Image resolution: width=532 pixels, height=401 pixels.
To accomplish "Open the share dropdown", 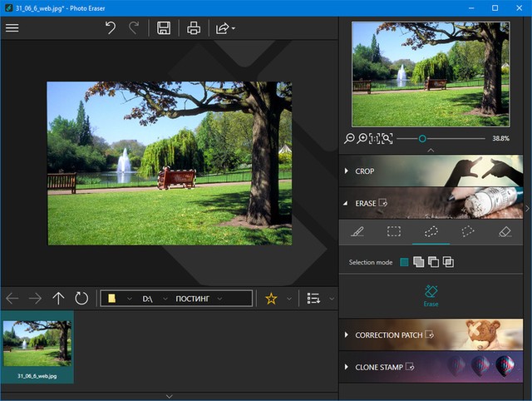I will 225,28.
